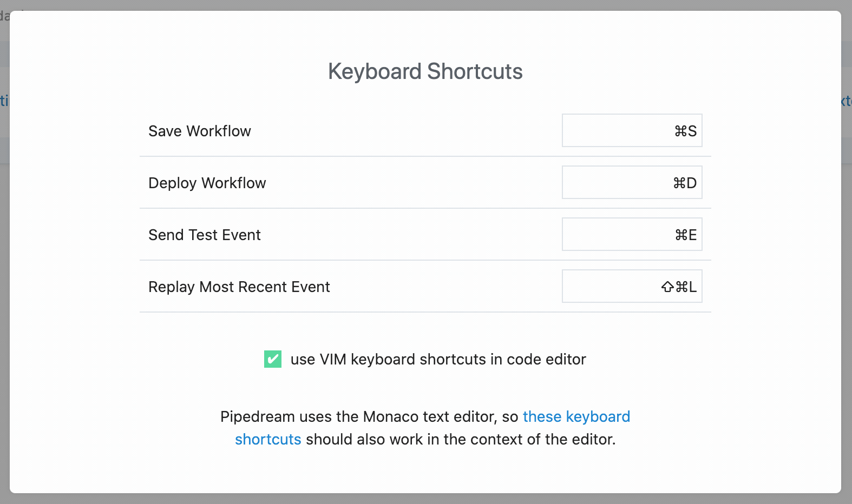The image size is (852, 504).
Task: Click the Keyboard Shortcuts dialog title
Action: pyautogui.click(x=425, y=71)
